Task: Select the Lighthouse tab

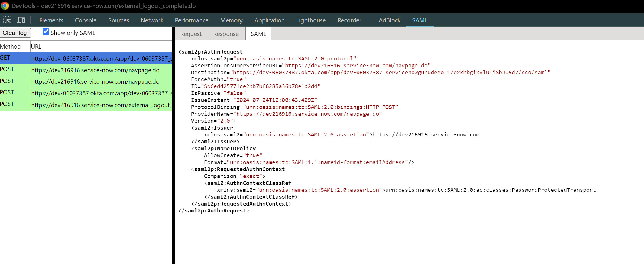Action: tap(311, 20)
